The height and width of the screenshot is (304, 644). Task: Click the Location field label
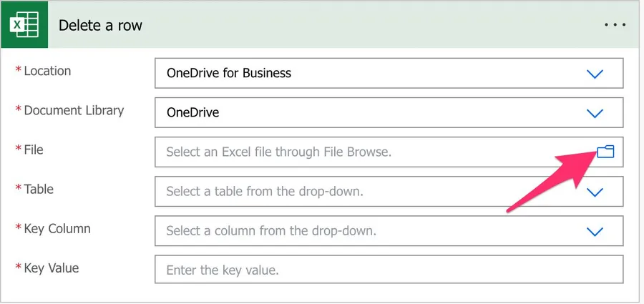tap(47, 71)
